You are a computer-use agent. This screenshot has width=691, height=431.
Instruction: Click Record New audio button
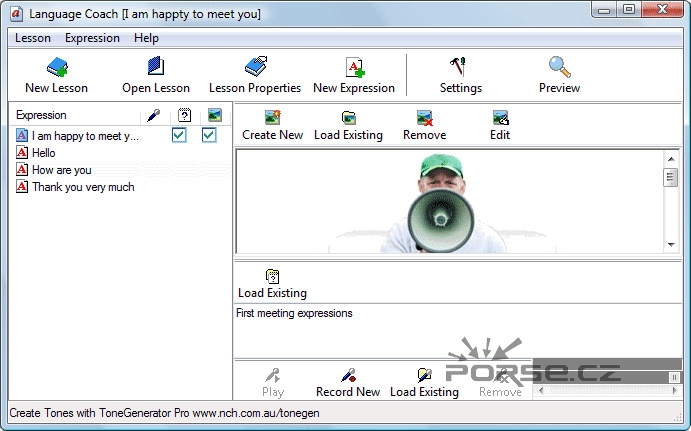348,382
